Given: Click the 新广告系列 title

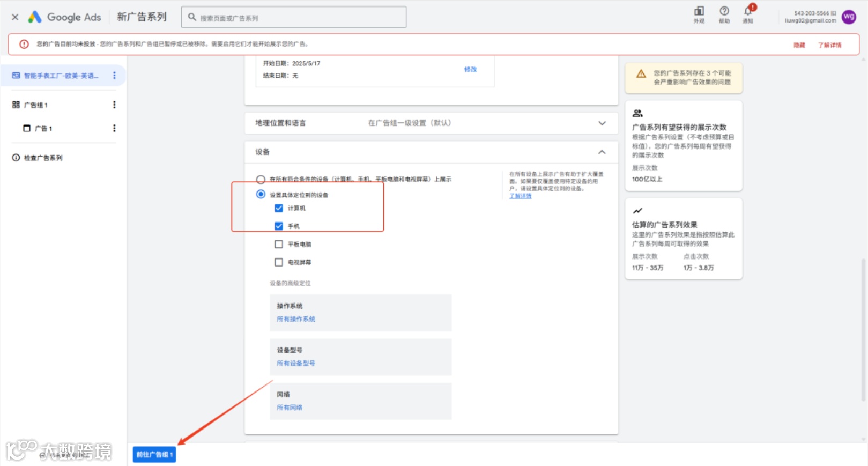Looking at the screenshot, I should pos(142,17).
